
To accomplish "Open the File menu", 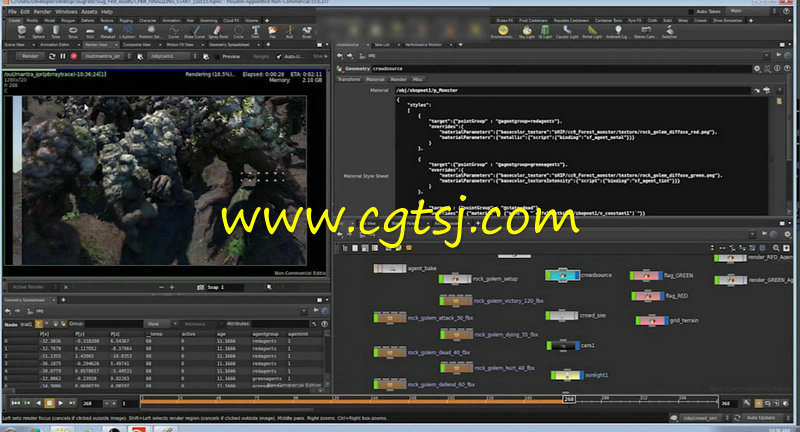I will (12, 11).
